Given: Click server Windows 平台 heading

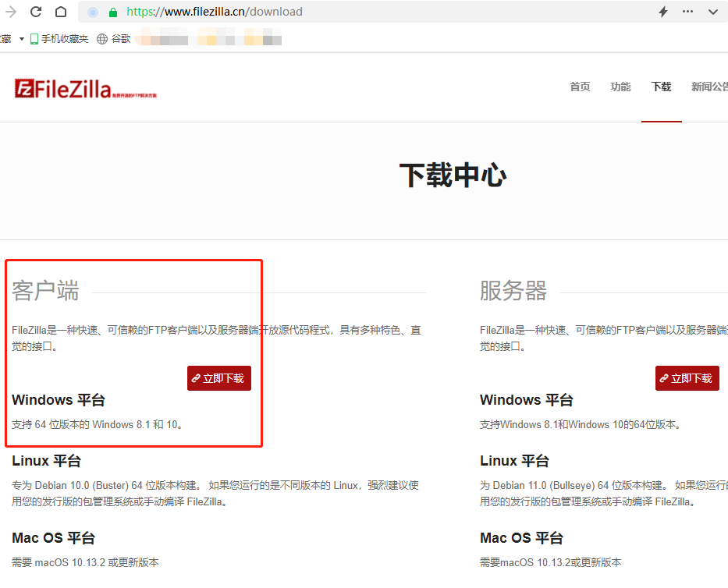Looking at the screenshot, I should (x=527, y=400).
